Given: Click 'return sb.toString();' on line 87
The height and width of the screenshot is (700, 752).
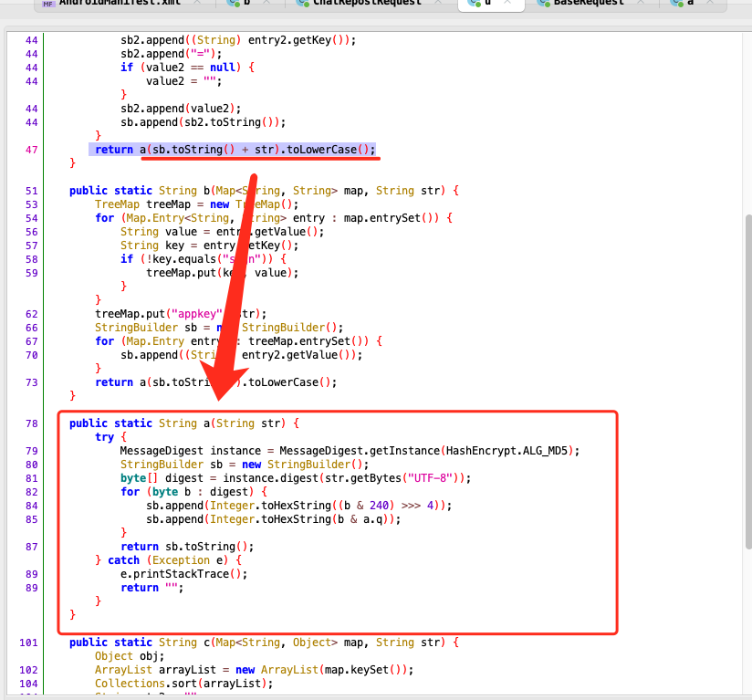Looking at the screenshot, I should pos(187,547).
